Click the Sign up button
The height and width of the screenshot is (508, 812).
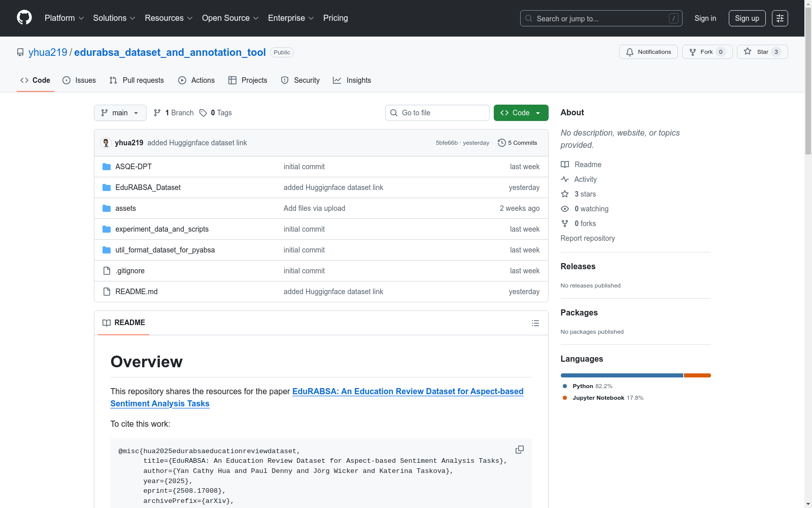[747, 18]
